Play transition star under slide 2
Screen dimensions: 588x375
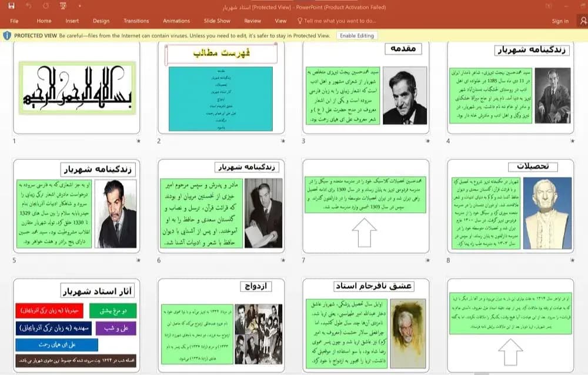tap(283, 141)
